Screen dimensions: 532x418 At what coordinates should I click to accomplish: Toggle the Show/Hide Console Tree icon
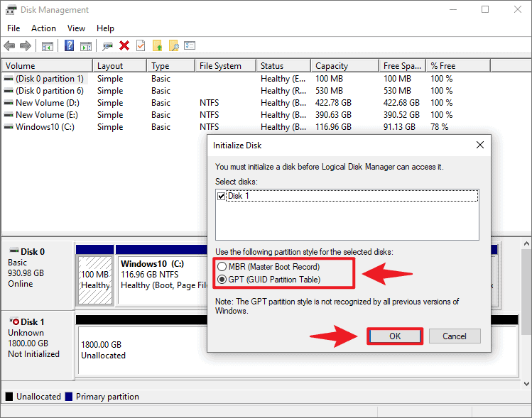pyautogui.click(x=48, y=46)
